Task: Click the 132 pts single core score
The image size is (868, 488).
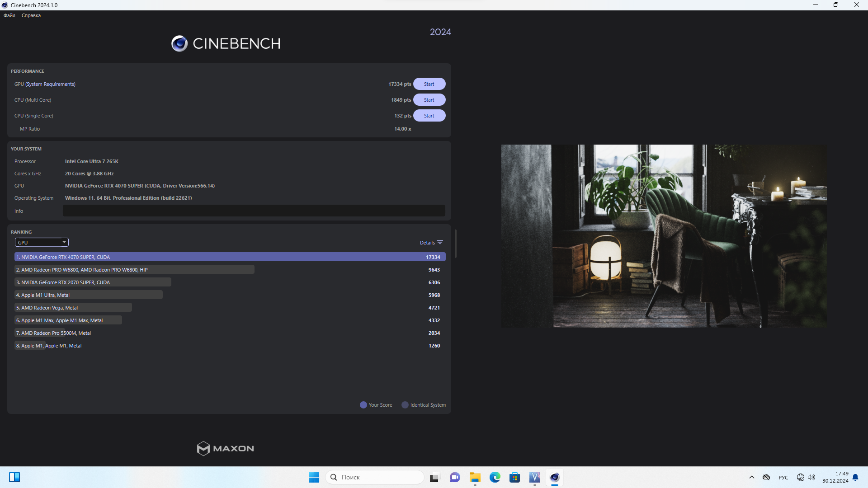Action: click(x=402, y=116)
